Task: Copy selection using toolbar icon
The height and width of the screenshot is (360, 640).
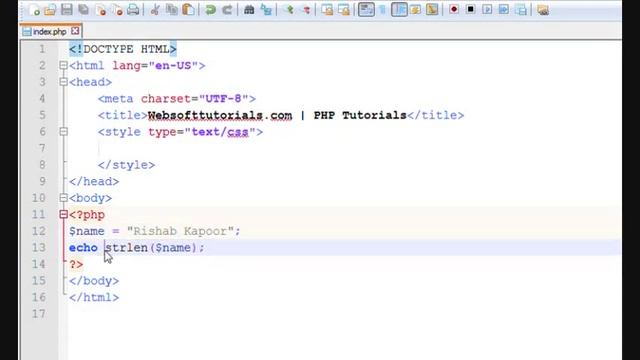Action: pyautogui.click(x=172, y=9)
